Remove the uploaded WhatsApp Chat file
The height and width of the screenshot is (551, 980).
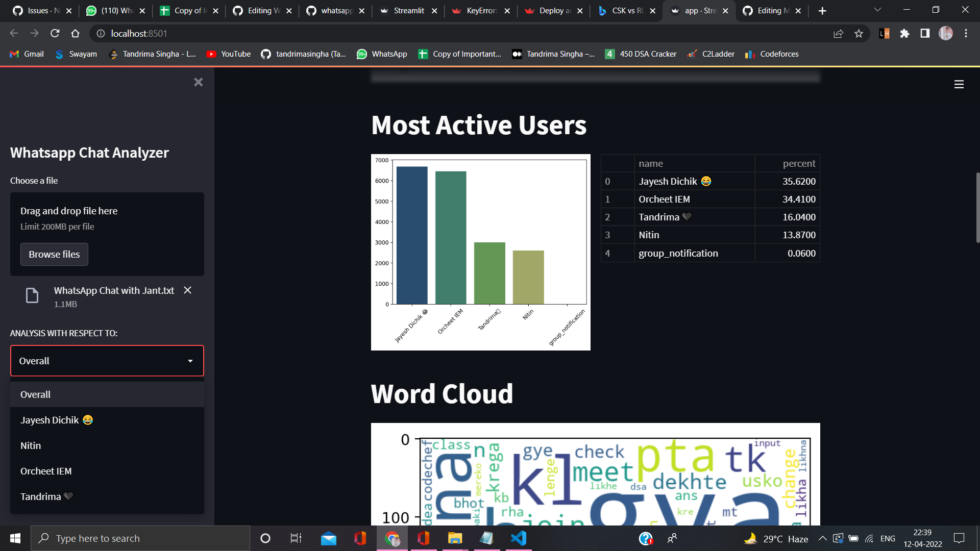[x=187, y=290]
